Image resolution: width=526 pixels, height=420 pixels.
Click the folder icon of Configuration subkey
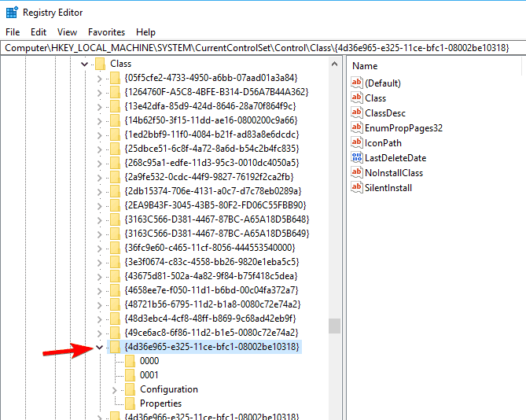point(130,389)
